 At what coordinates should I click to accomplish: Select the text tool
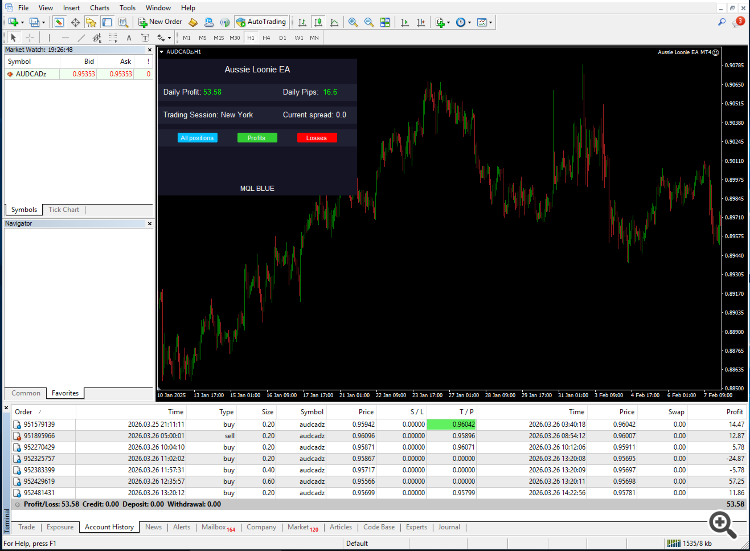point(129,37)
